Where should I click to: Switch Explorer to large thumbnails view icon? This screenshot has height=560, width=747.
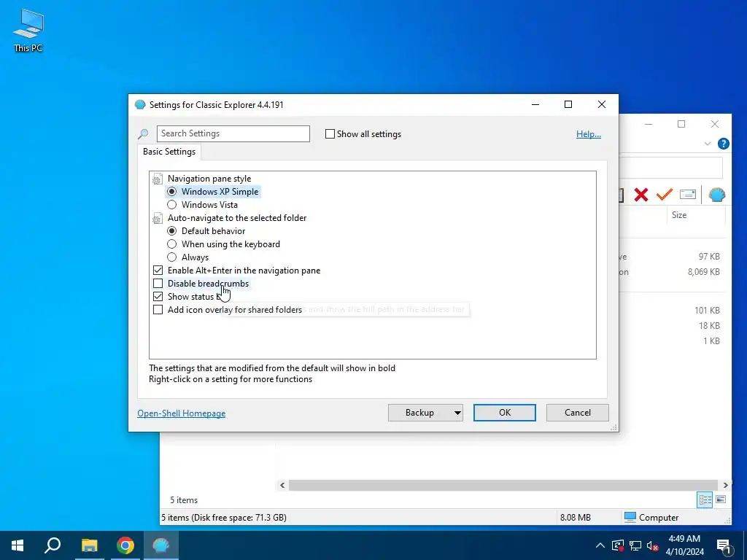click(x=721, y=499)
